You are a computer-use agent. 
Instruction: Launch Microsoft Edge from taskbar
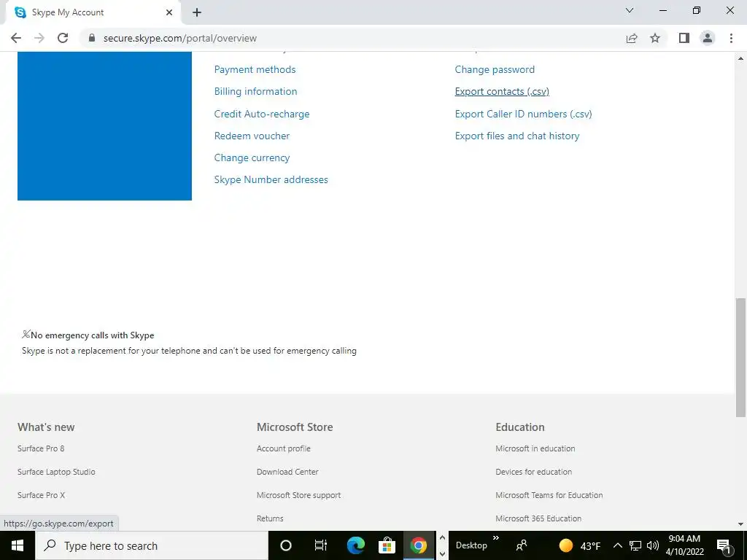click(355, 545)
